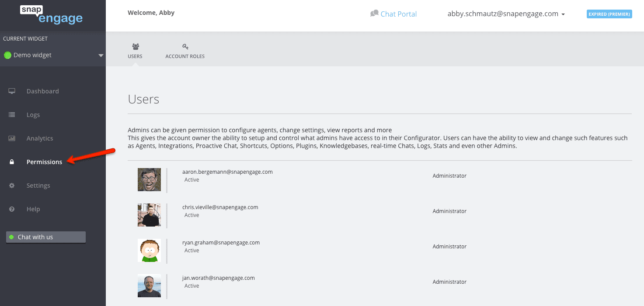Click the Analytics bar chart icon

pyautogui.click(x=12, y=138)
